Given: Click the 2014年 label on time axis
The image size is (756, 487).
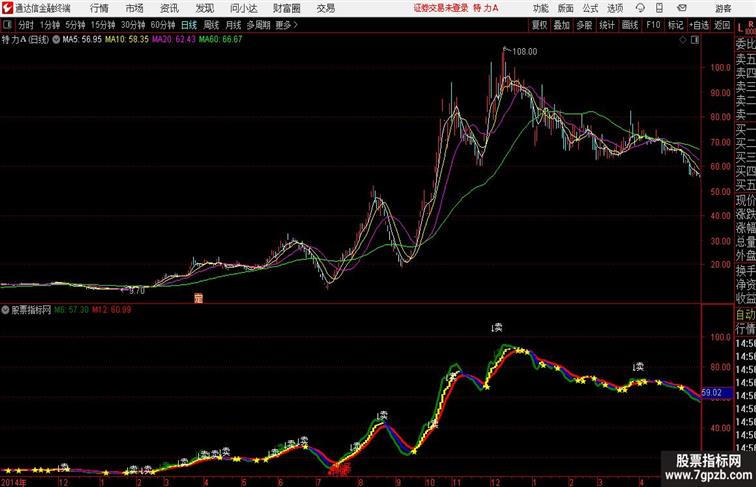Looking at the screenshot, I should (14, 482).
